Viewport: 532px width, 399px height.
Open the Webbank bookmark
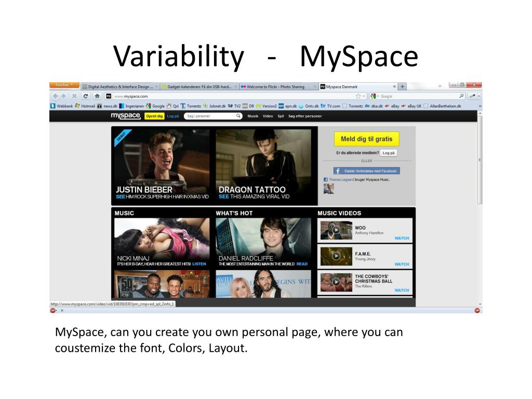click(x=62, y=106)
